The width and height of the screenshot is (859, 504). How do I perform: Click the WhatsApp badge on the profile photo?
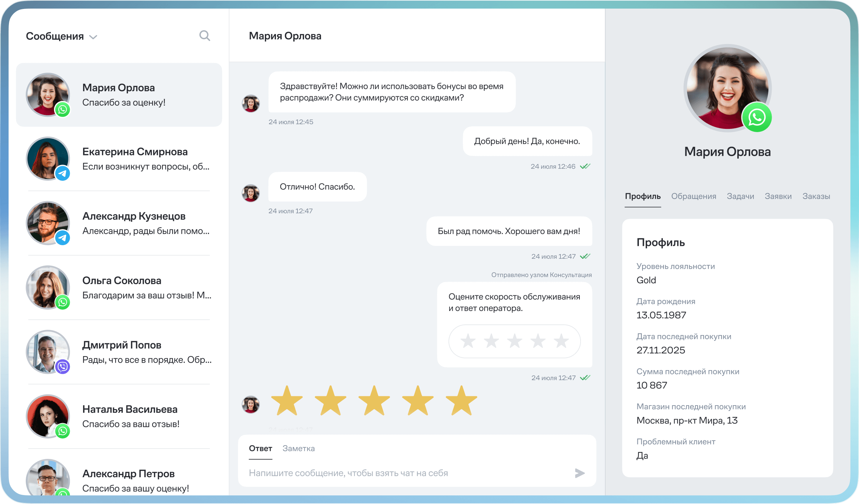point(758,117)
